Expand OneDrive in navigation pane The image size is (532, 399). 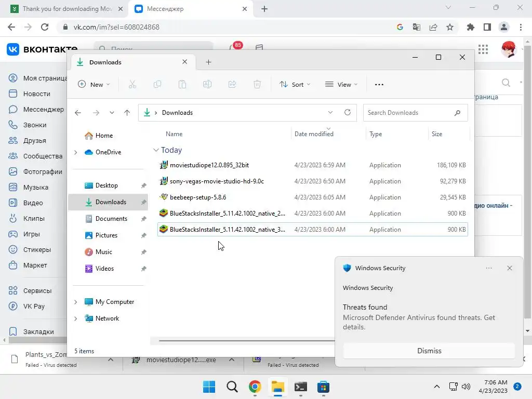click(x=76, y=152)
